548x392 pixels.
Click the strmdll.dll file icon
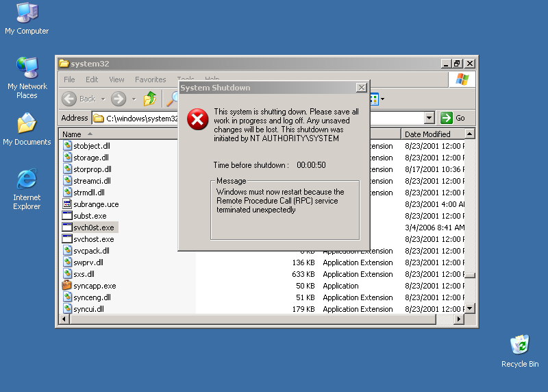click(67, 192)
